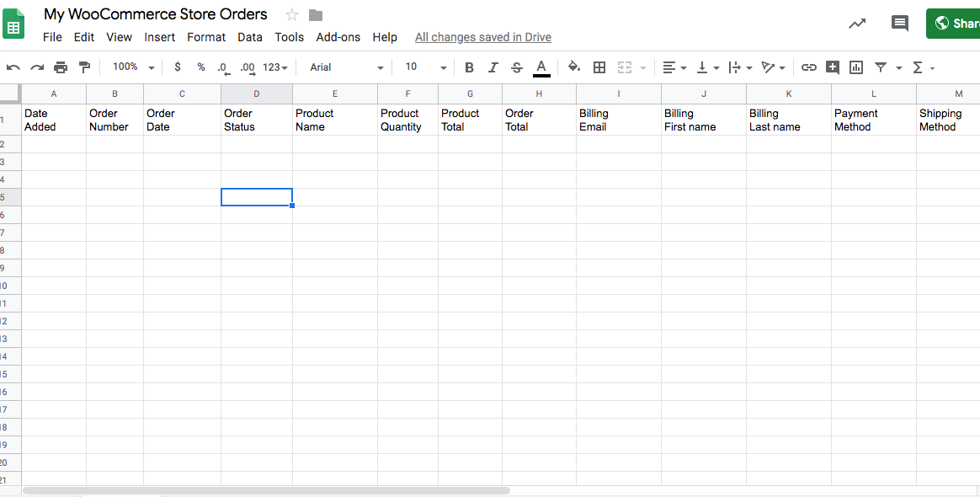Click the Share button
The height and width of the screenshot is (497, 980).
(957, 23)
